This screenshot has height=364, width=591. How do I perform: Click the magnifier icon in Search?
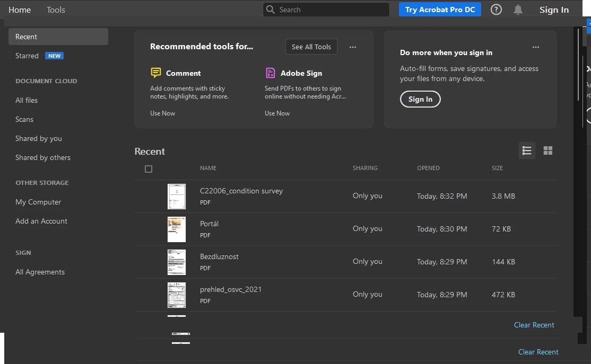coord(270,10)
